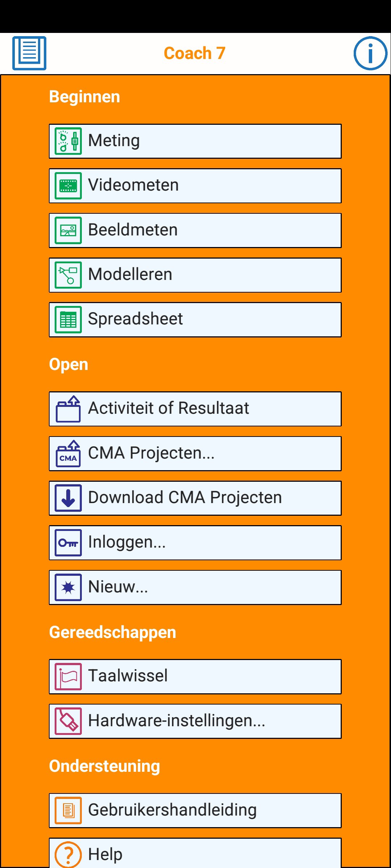The image size is (391, 868).
Task: Open the document list icon top-left
Action: click(x=29, y=53)
